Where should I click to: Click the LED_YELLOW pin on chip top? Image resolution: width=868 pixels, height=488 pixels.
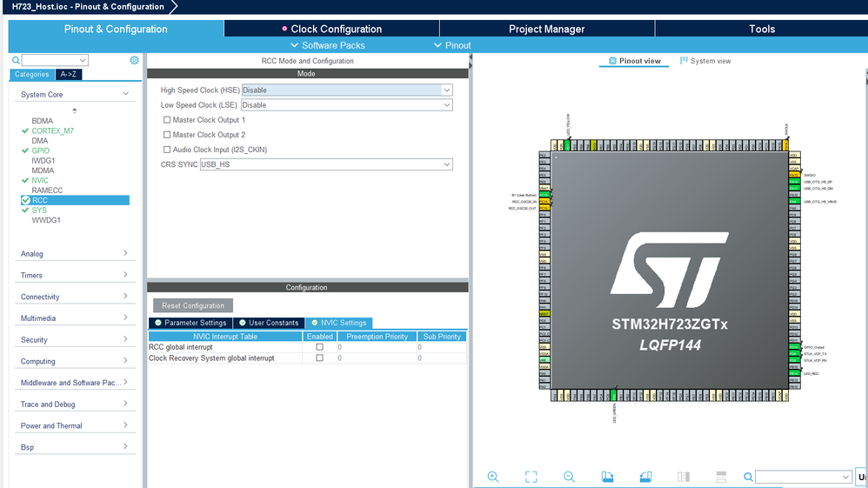[567, 145]
